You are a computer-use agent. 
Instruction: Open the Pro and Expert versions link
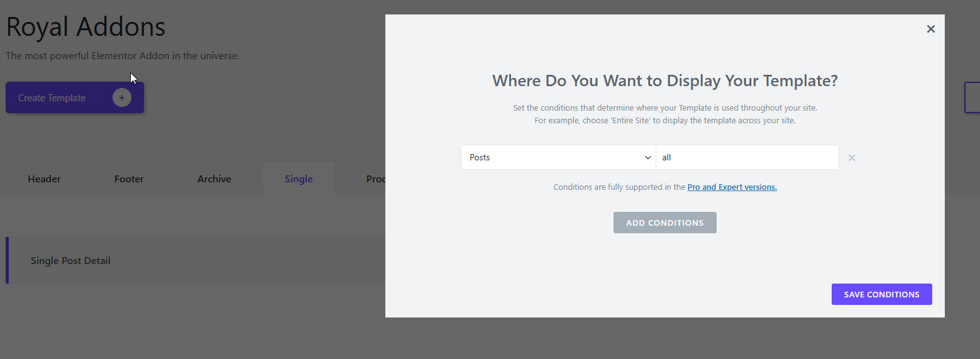click(x=732, y=187)
